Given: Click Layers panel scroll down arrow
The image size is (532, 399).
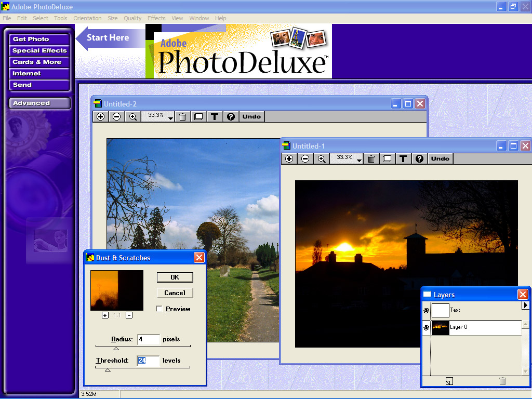Looking at the screenshot, I should (x=525, y=371).
